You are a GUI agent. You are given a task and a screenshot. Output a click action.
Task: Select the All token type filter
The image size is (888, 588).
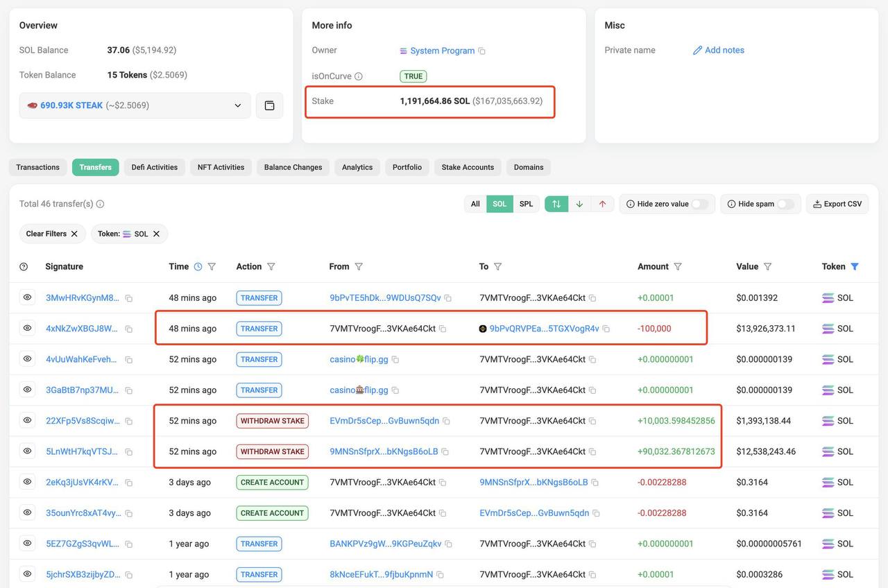[475, 204]
